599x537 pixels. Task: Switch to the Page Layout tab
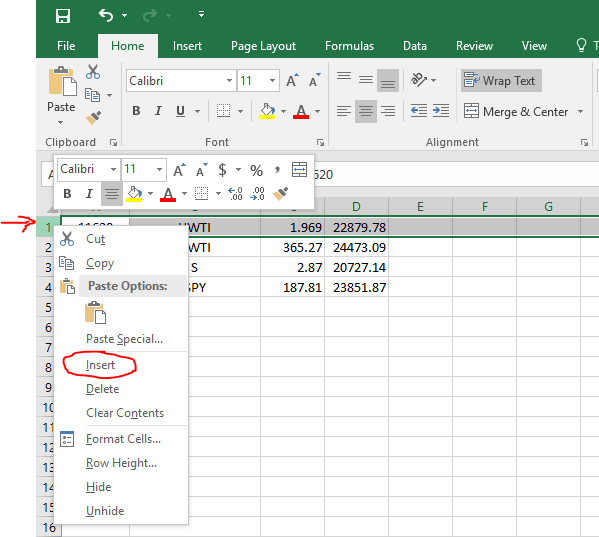[x=263, y=46]
